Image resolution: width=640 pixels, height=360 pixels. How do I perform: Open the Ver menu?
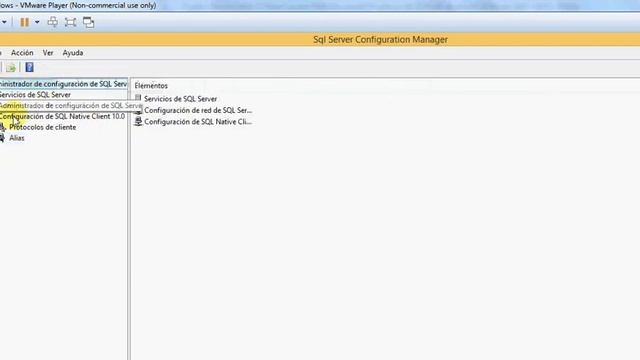[48, 53]
